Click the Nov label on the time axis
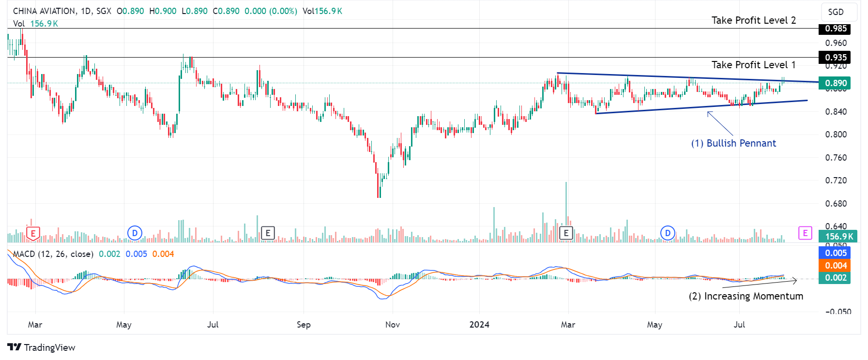868x360 pixels. 393,325
